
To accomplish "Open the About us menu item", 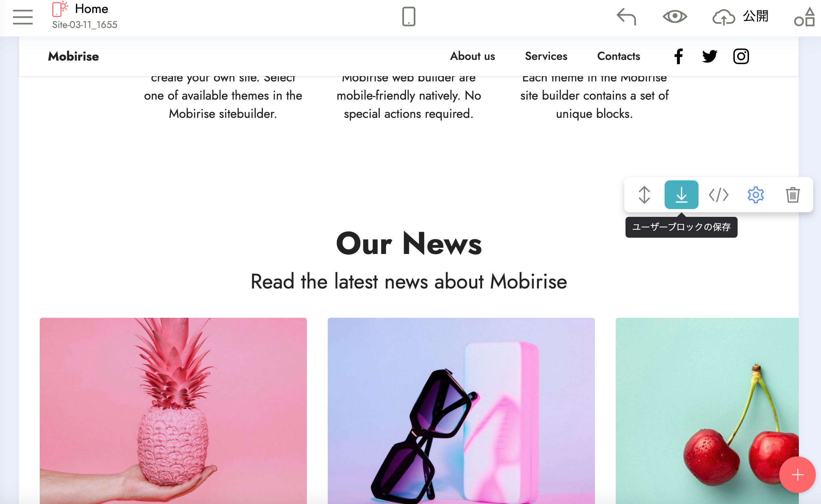I will (472, 56).
